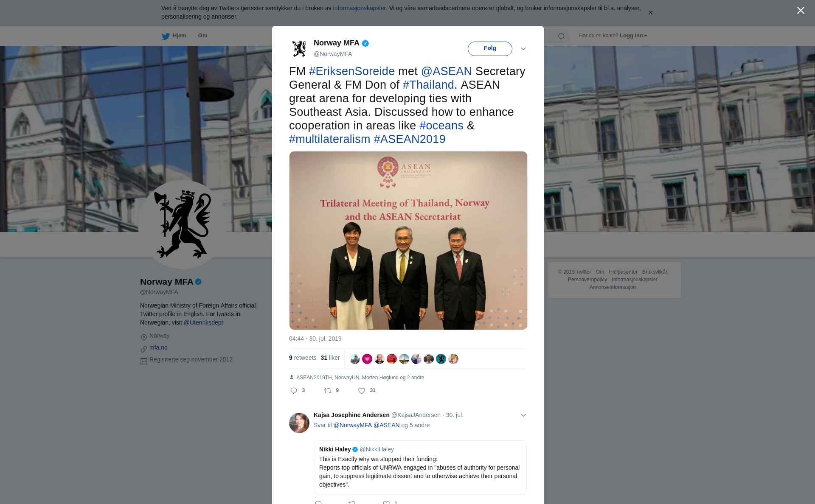This screenshot has width=815, height=504.
Task: Open the #EriksenSoreide hashtag link
Action: [352, 71]
